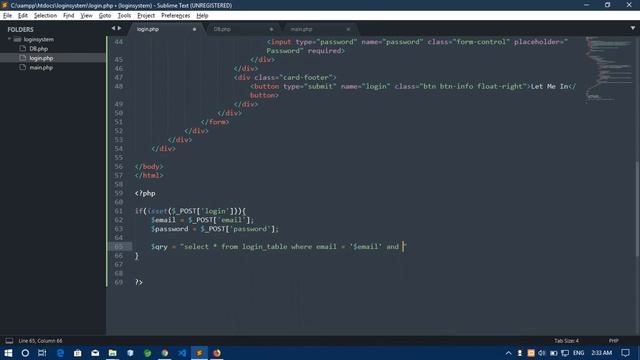Screen dimensions: 640x360
Task: Click the 'Line 65, Column 66' status text
Action: coord(40,341)
